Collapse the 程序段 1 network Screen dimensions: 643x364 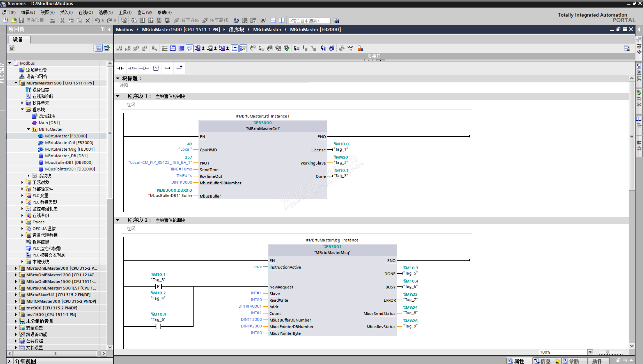click(118, 96)
